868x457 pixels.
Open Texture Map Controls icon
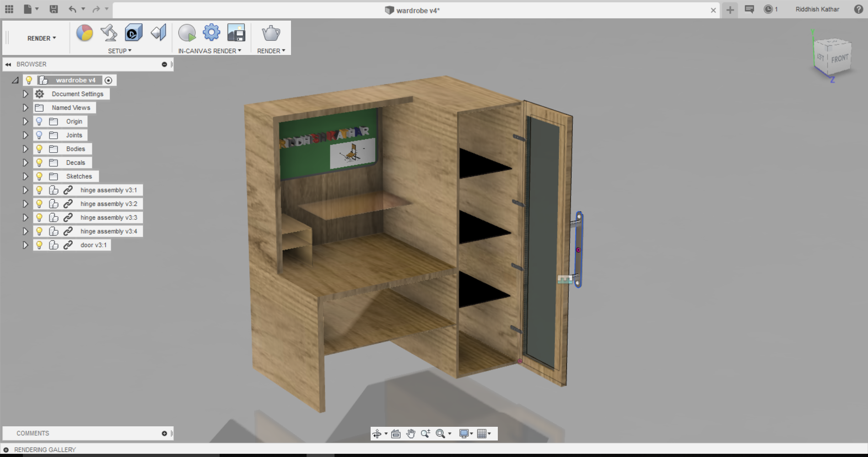[158, 33]
